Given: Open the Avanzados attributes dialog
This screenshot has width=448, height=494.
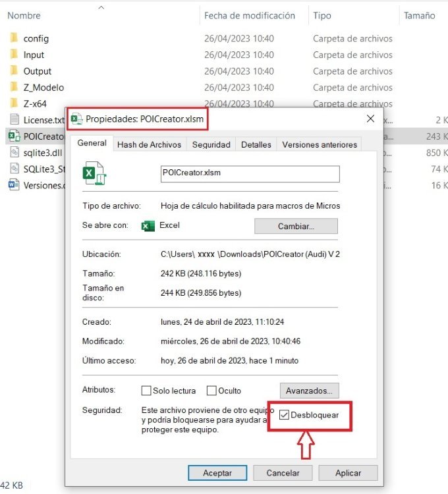Looking at the screenshot, I should click(x=309, y=391).
